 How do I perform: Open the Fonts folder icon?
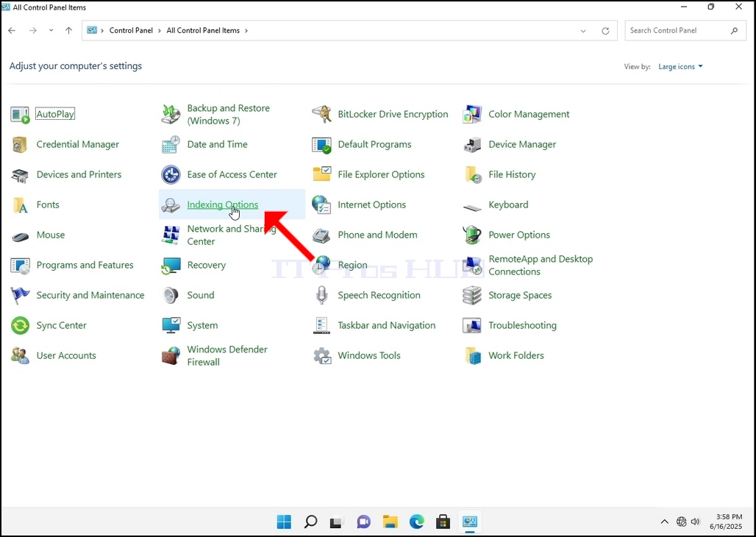pos(20,205)
